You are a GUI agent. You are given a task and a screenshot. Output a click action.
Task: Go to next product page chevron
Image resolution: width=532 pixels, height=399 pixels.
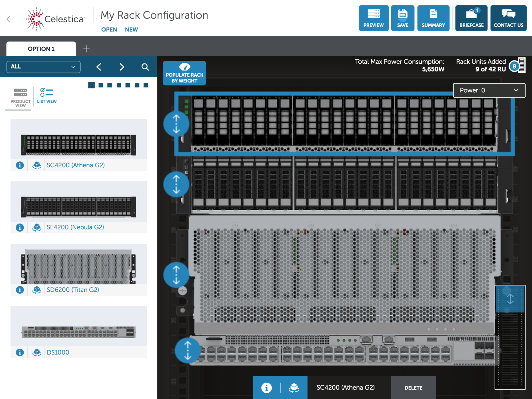122,67
